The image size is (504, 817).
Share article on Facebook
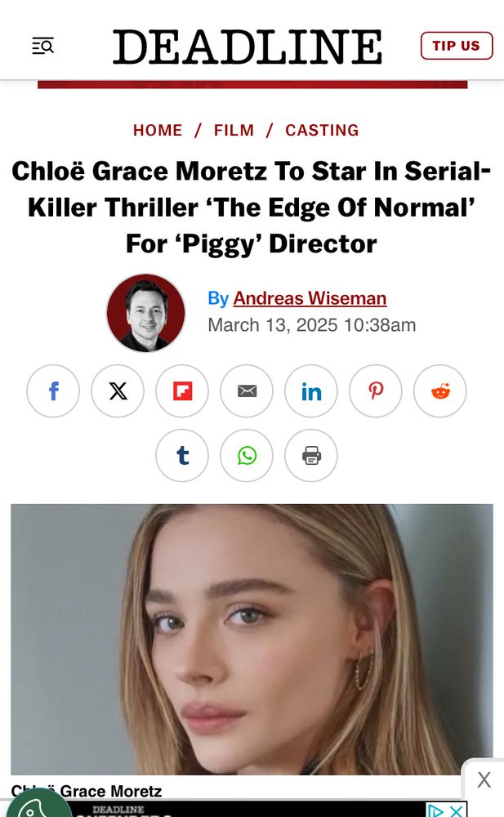[53, 391]
